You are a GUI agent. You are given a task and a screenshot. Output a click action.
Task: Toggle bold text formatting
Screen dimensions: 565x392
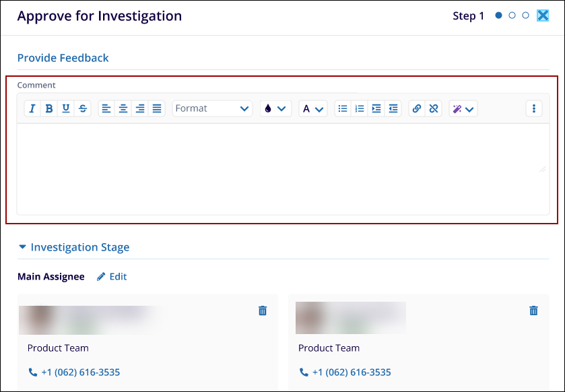click(49, 108)
